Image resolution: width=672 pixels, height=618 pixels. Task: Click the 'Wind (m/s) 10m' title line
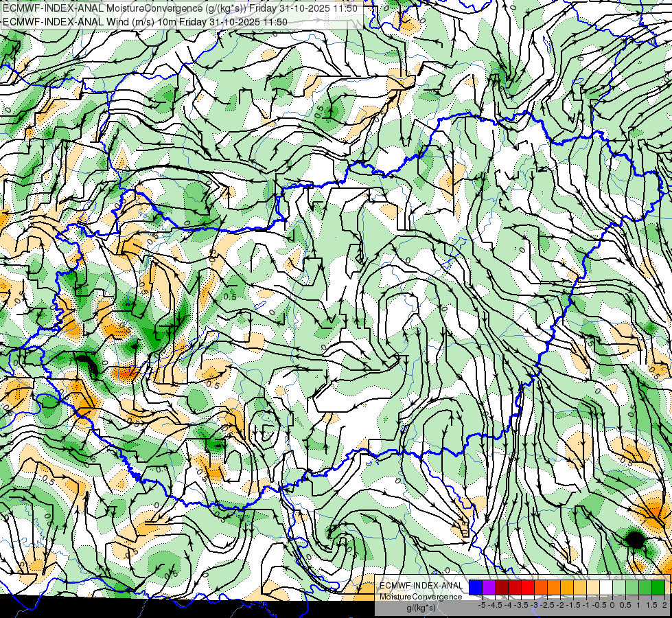pos(144,22)
